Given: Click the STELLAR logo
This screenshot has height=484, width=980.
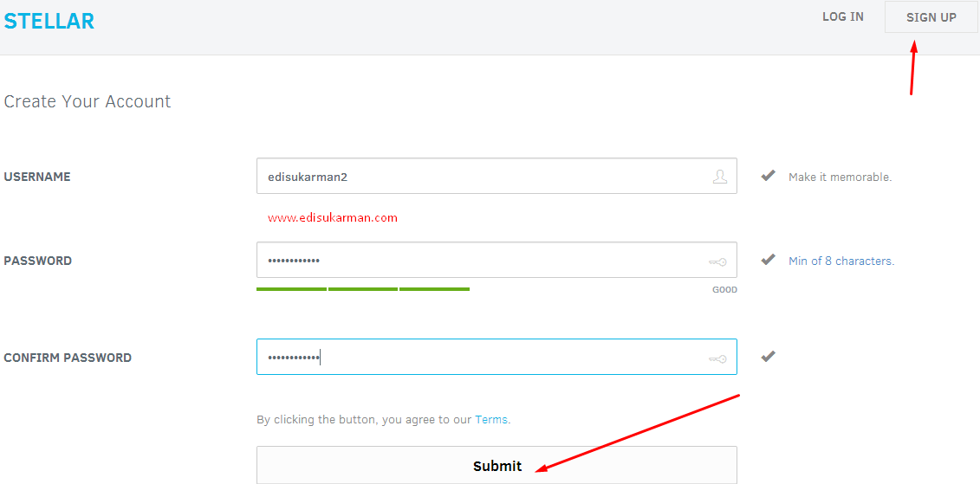Looking at the screenshot, I should [49, 21].
